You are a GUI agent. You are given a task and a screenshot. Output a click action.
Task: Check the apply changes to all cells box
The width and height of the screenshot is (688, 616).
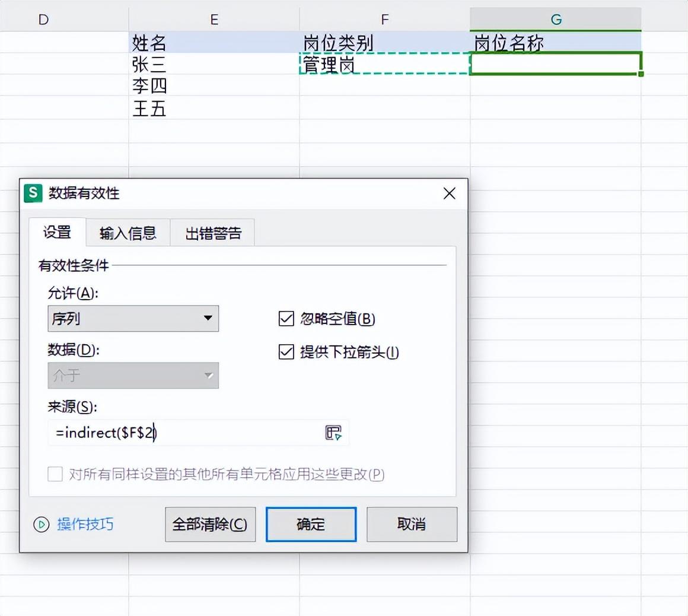55,474
